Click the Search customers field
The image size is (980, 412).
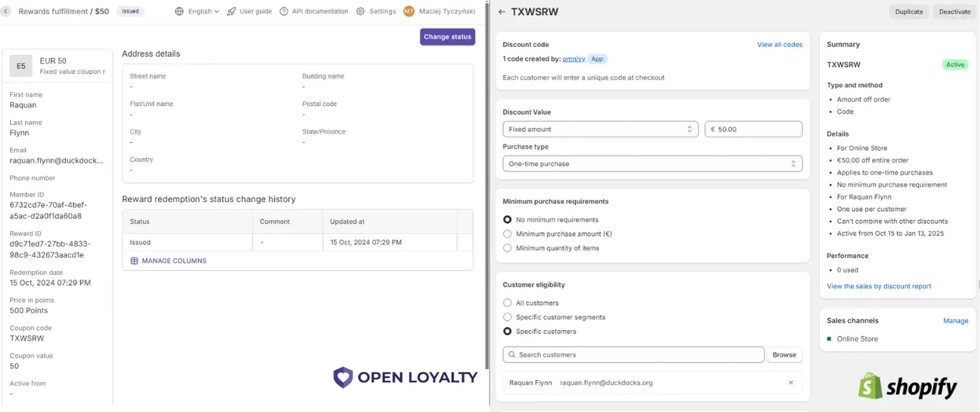633,355
